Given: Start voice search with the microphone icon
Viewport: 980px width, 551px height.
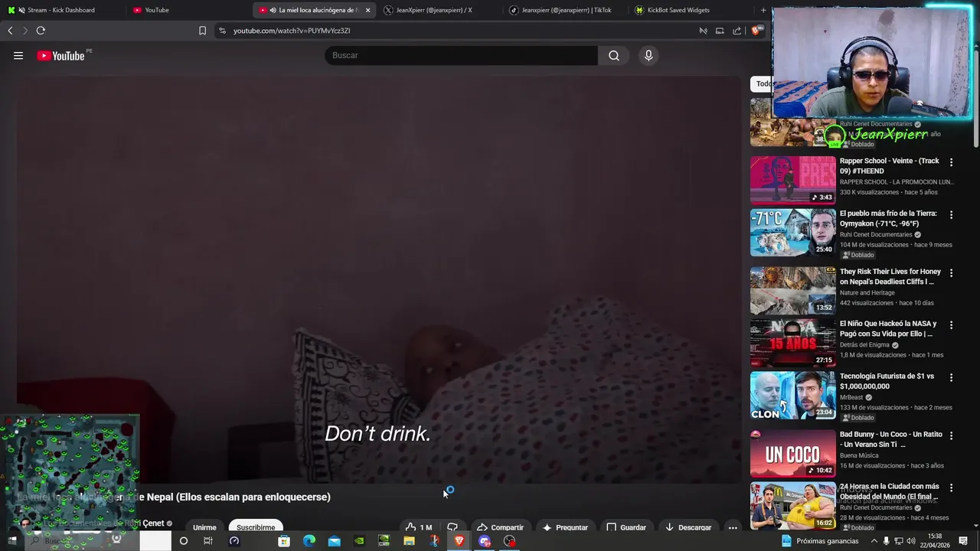Looking at the screenshot, I should click(x=648, y=55).
